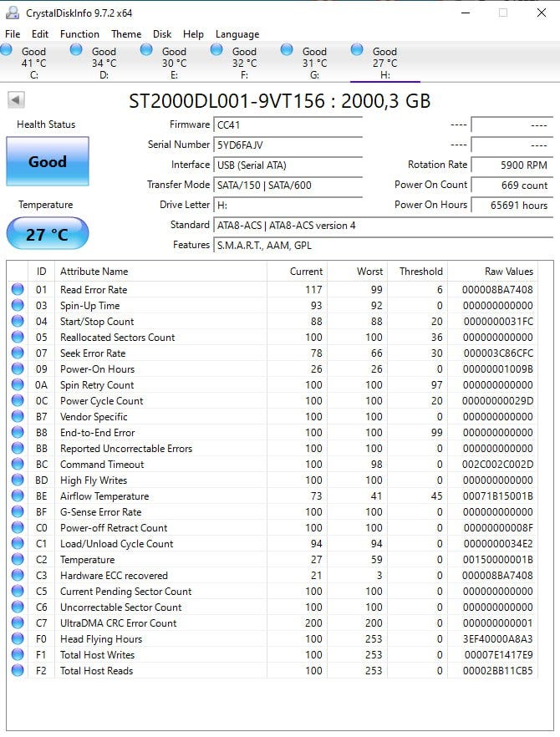Click the status icon for Read Error Rate

coord(18,289)
